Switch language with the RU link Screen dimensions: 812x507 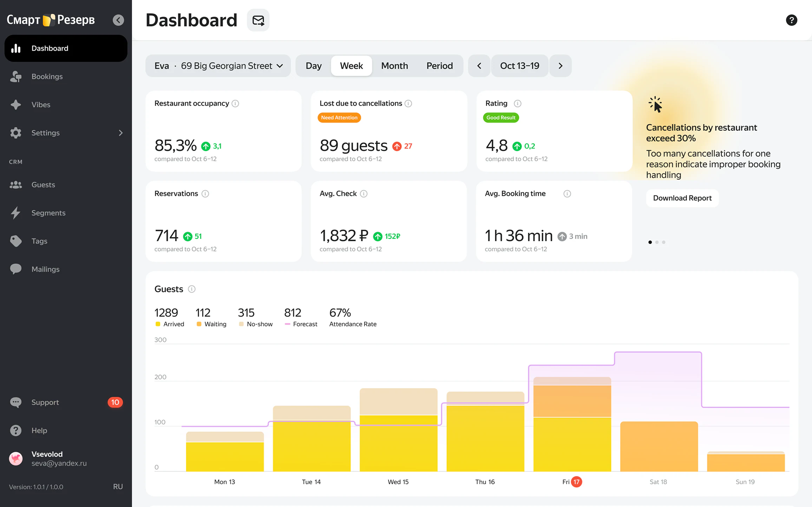118,487
